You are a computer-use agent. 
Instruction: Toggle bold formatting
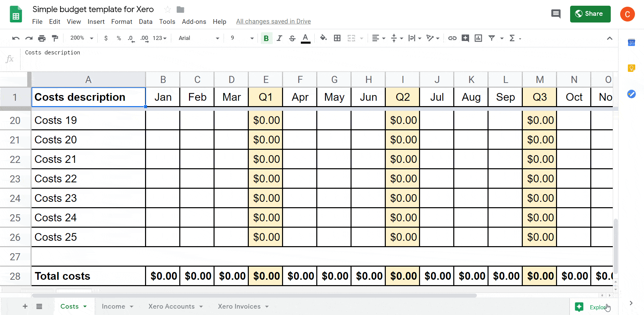pos(266,38)
